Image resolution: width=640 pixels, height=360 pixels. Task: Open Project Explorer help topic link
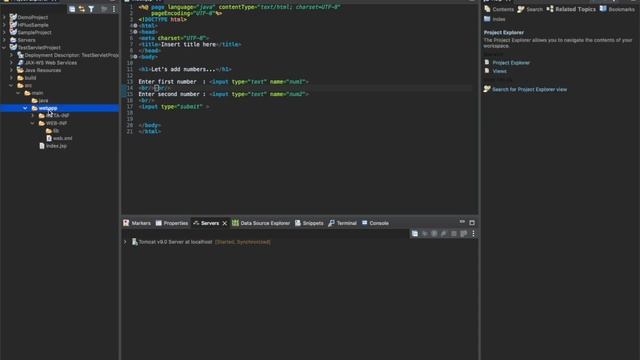point(511,63)
